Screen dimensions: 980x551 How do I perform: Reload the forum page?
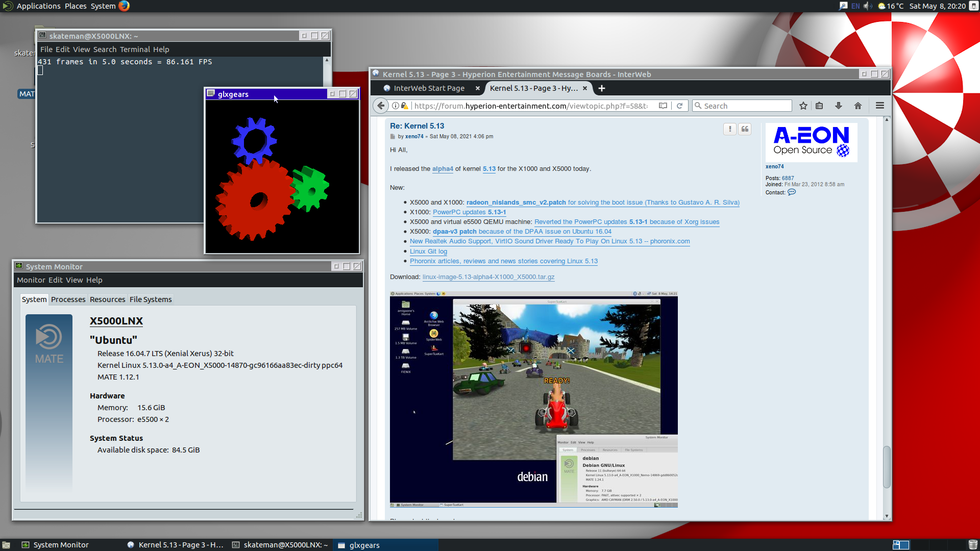(x=679, y=106)
